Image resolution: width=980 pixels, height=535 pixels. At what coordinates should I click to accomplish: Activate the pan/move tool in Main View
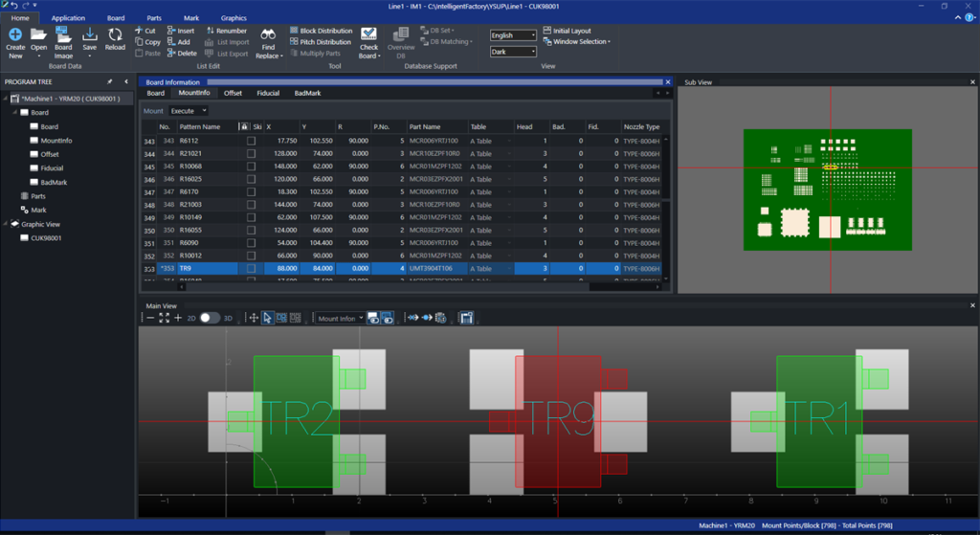coord(254,318)
